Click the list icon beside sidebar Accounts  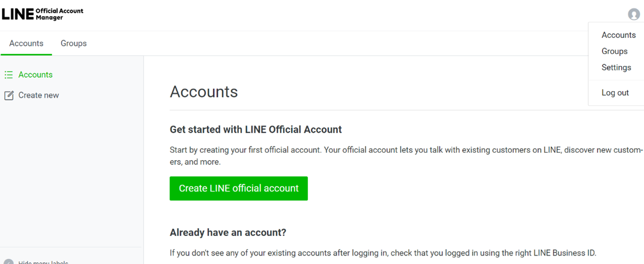click(x=9, y=75)
